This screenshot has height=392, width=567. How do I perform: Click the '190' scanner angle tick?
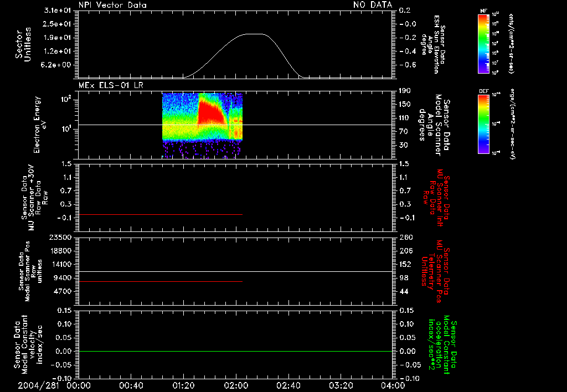pyautogui.click(x=405, y=91)
